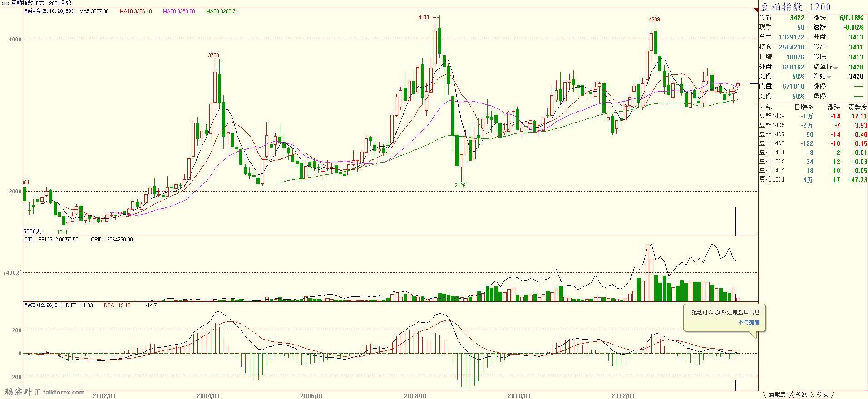Click the 4311 peak price marker
868x399 pixels.
424,17
